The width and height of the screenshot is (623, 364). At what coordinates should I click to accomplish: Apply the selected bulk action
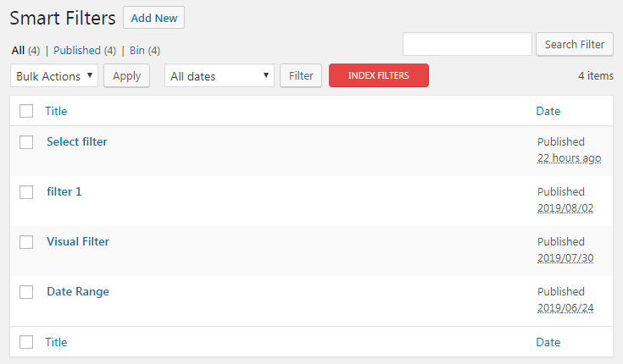coord(127,75)
